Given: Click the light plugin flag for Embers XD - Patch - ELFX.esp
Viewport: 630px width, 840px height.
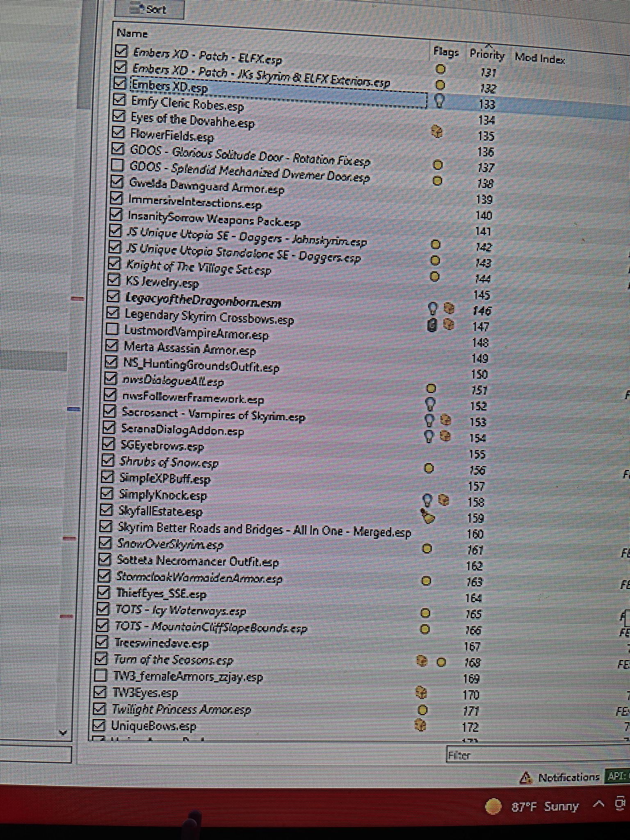Looking at the screenshot, I should 440,69.
